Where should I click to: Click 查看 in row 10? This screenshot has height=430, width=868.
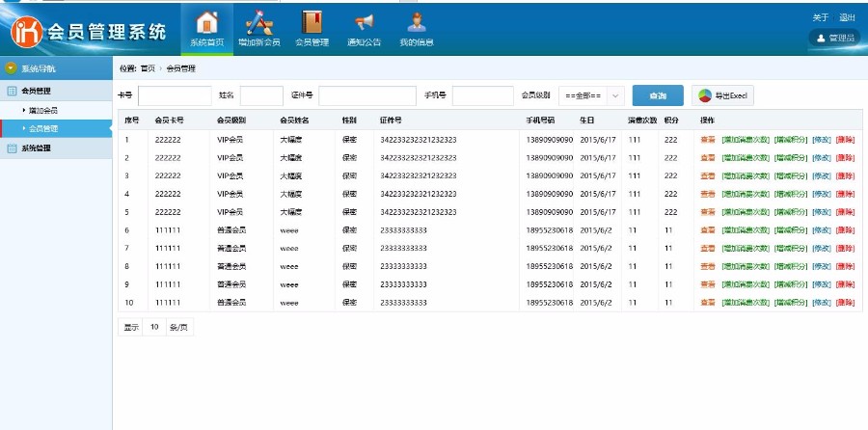[708, 303]
